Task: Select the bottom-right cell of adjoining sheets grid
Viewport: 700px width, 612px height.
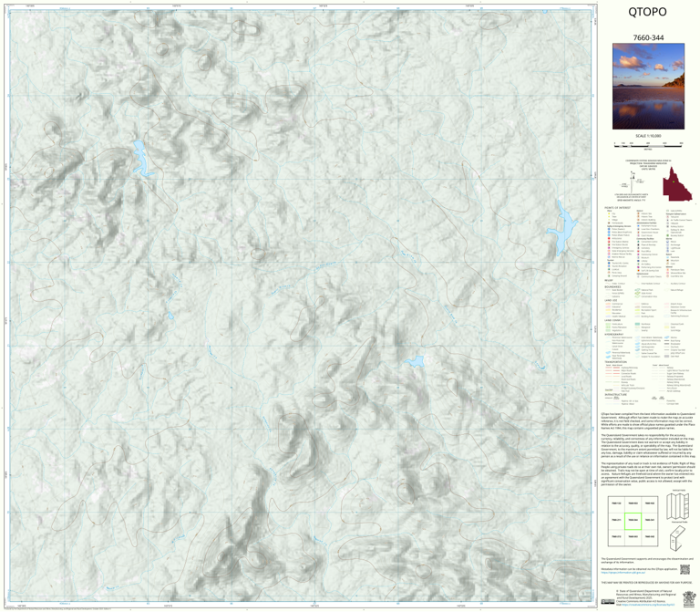Action: click(x=649, y=537)
